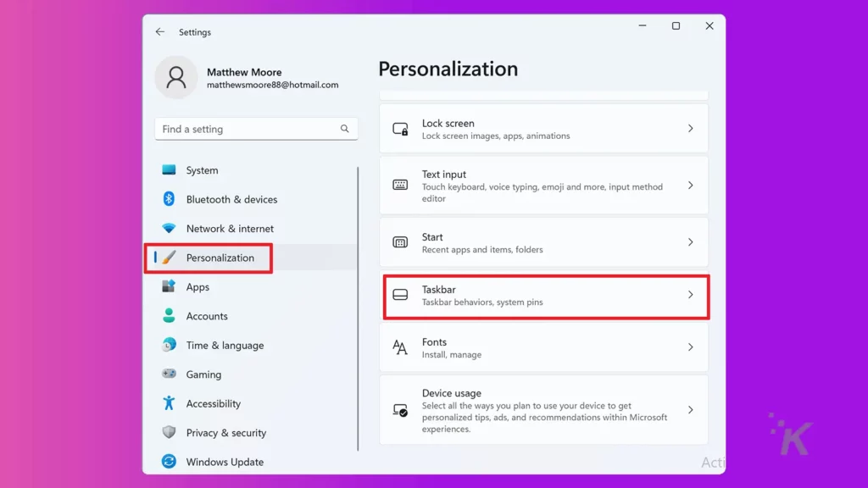The image size is (868, 488).
Task: Click the Text input keyboard icon
Action: click(x=400, y=185)
